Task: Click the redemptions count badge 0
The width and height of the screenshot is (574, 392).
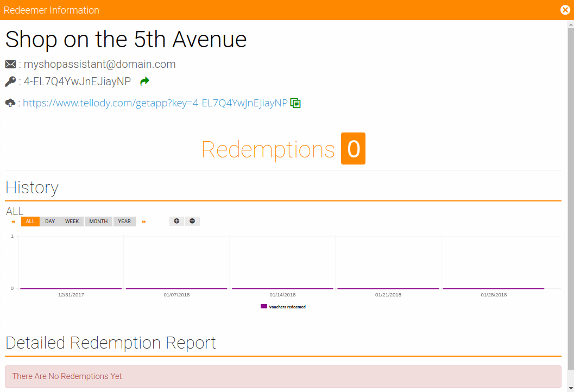Action: click(354, 149)
